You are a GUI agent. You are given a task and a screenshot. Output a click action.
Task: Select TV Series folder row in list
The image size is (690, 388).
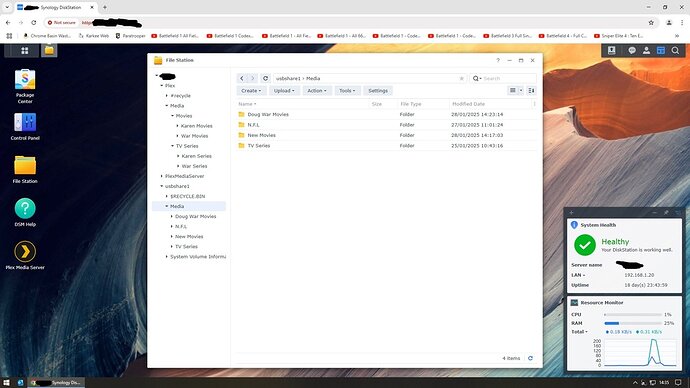tap(386, 146)
